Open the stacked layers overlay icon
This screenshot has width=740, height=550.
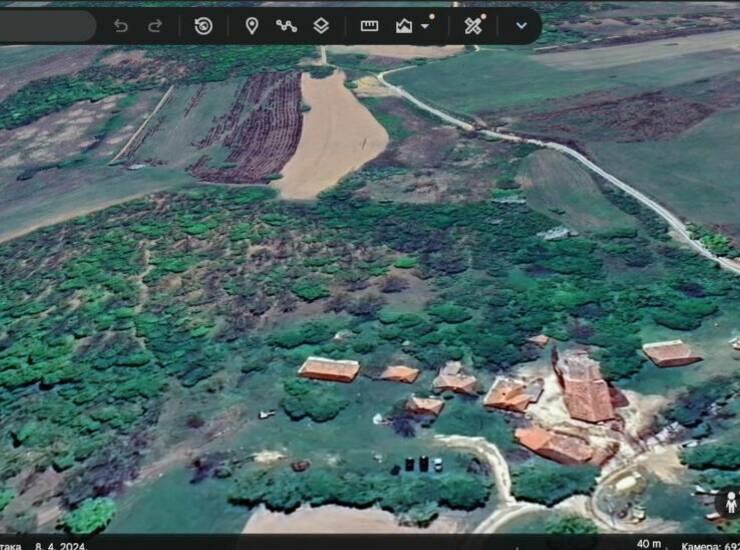coord(321,26)
